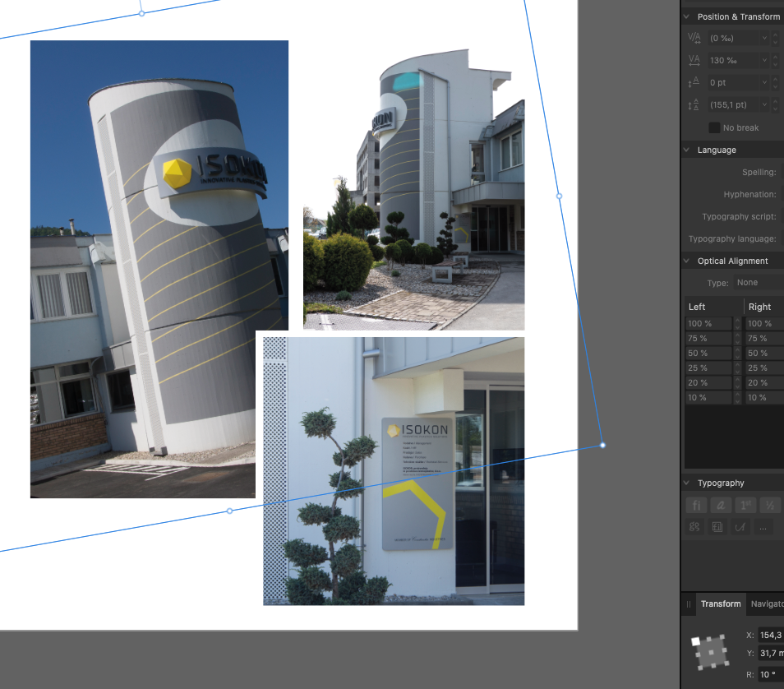This screenshot has width=784, height=689.
Task: Click the bottom-right corner handle of rotated frame
Action: [602, 445]
